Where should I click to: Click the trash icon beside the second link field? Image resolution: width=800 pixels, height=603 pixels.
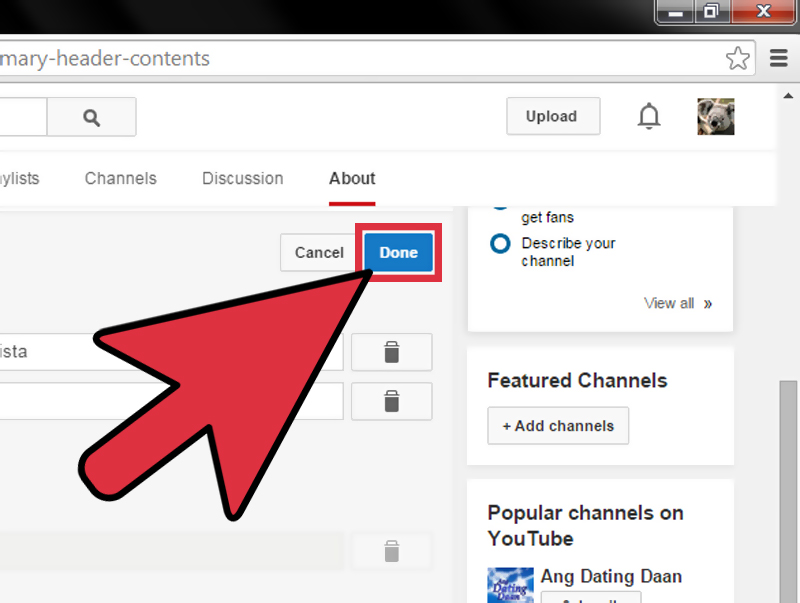pyautogui.click(x=391, y=401)
